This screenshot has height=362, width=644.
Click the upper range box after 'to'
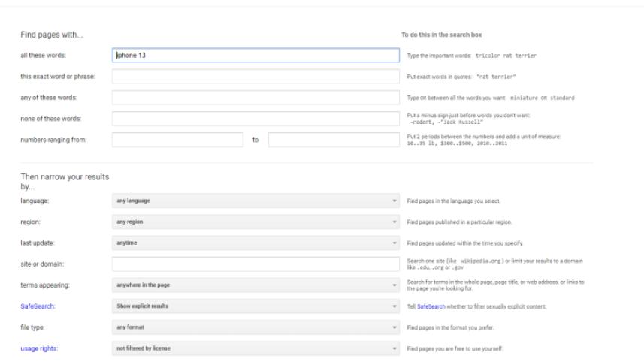point(333,140)
